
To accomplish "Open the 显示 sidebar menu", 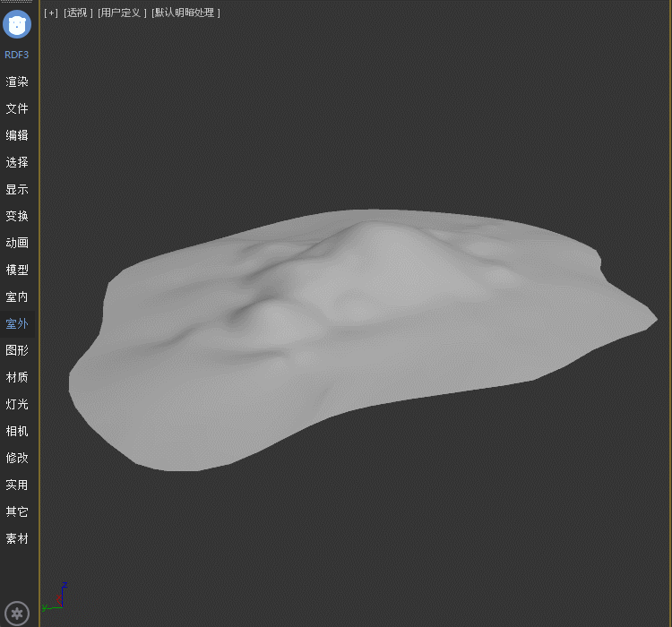I will click(17, 189).
